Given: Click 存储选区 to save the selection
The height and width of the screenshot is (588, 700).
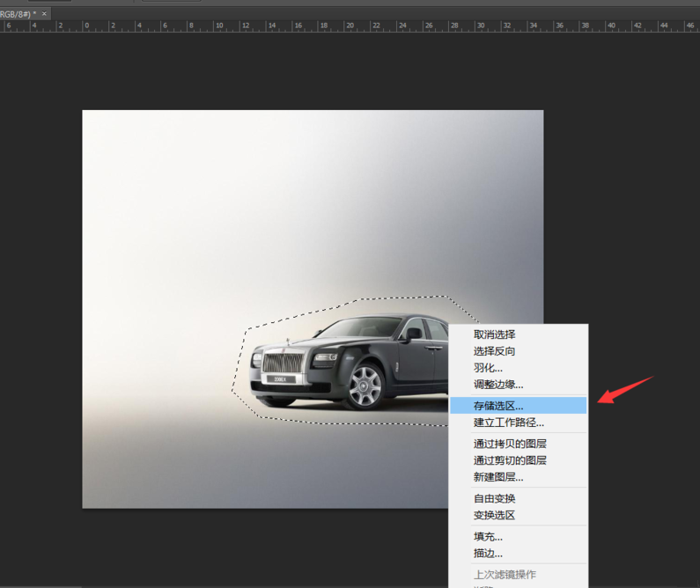Looking at the screenshot, I should click(x=498, y=406).
